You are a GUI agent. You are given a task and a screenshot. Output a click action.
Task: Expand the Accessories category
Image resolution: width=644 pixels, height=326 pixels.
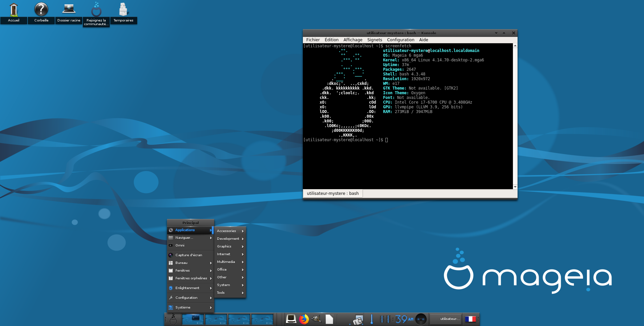[230, 231]
